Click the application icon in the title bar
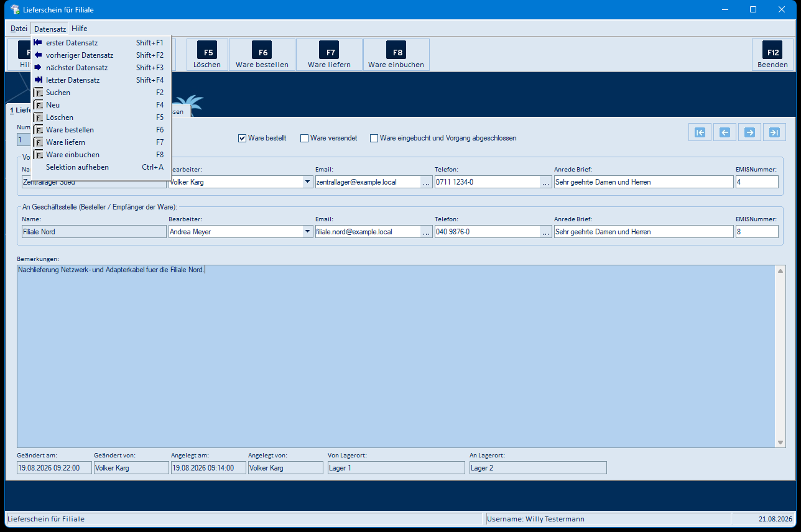This screenshot has width=801, height=532. coord(16,10)
